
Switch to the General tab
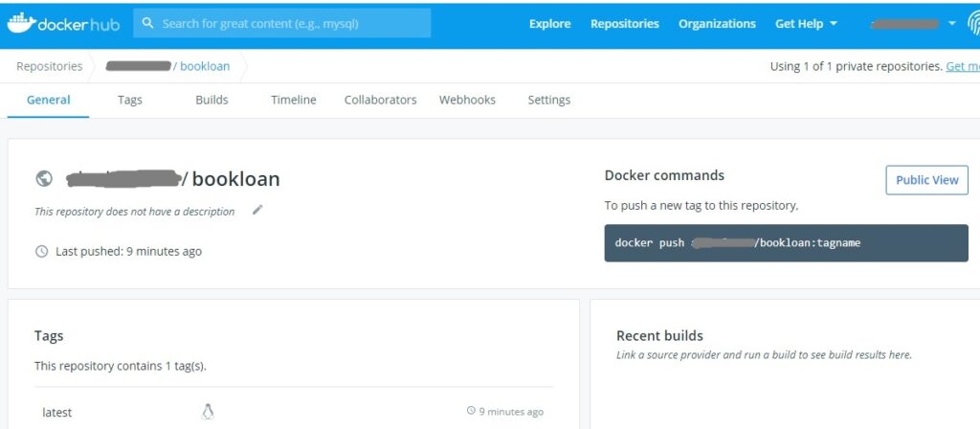pos(48,100)
